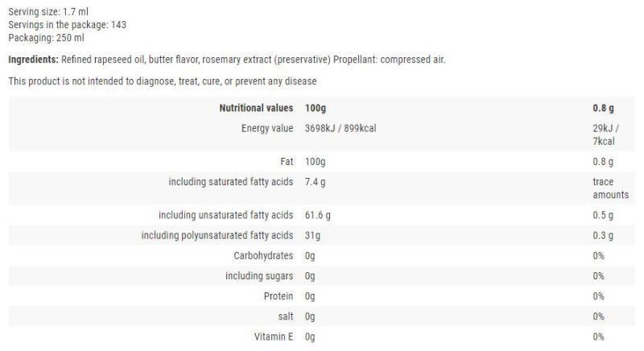Click the 3698kJ / 899kcal value
Image resolution: width=644 pixels, height=351 pixels.
[341, 128]
